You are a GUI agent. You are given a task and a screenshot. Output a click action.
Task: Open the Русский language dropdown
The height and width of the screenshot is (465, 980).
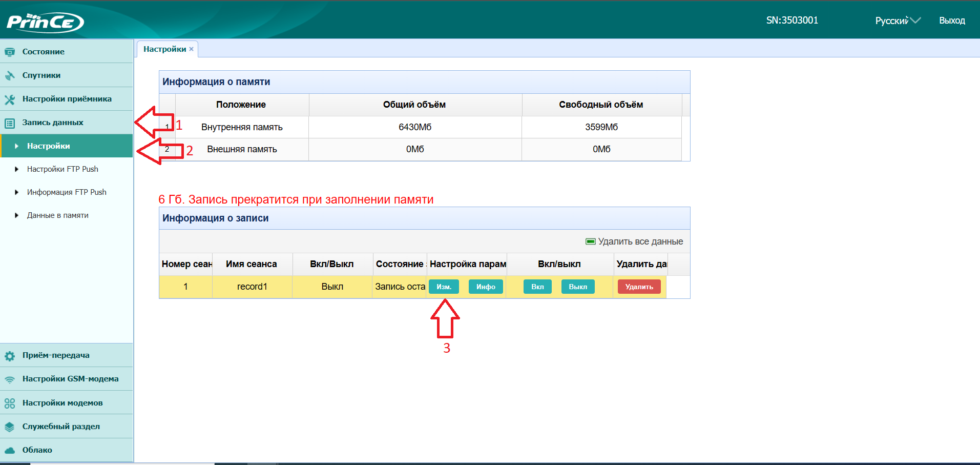pyautogui.click(x=898, y=21)
